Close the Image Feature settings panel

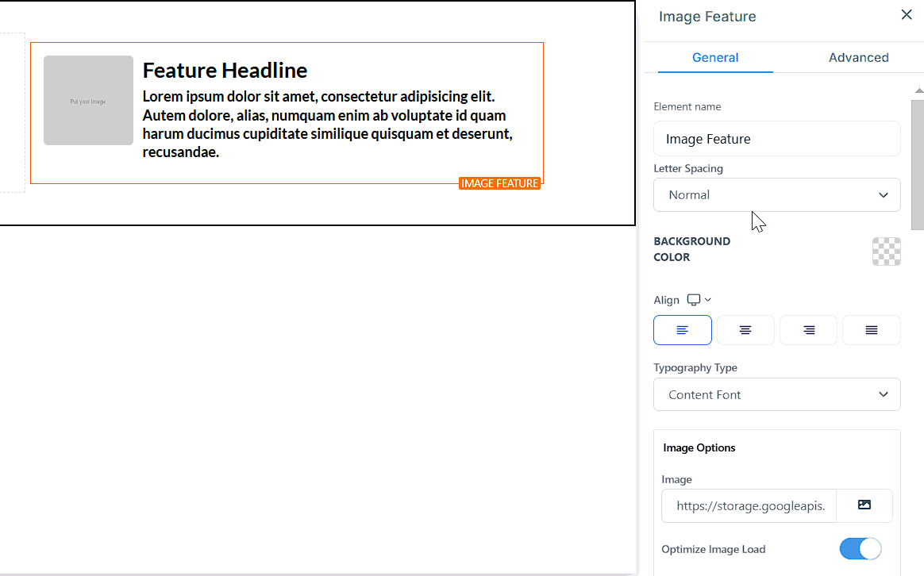[x=906, y=15]
